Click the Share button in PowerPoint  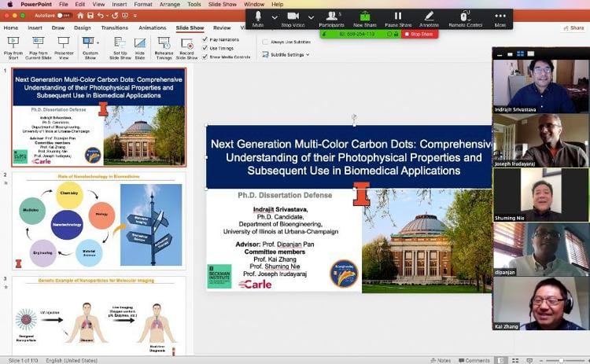tap(573, 28)
